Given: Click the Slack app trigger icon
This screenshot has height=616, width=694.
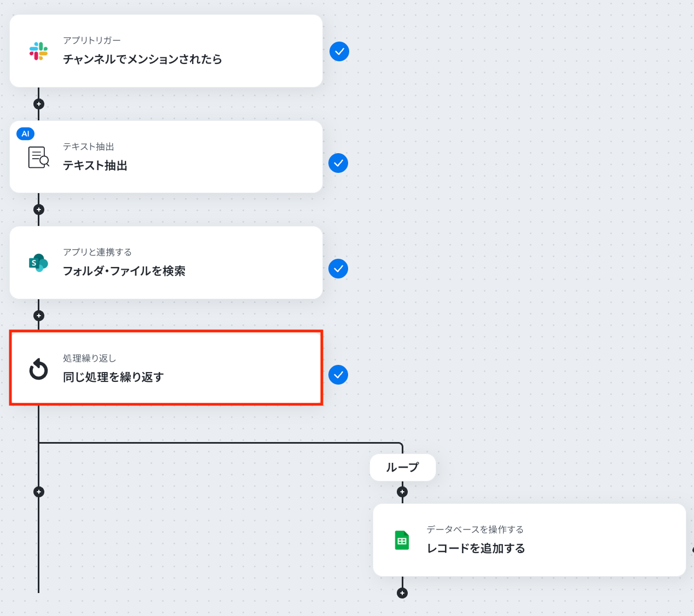Looking at the screenshot, I should point(38,51).
